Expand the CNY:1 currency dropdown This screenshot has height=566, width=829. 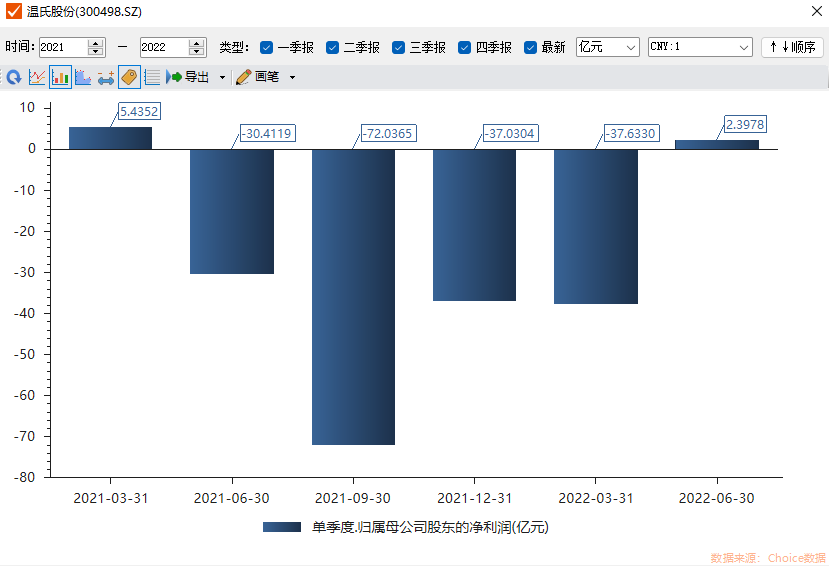(700, 47)
